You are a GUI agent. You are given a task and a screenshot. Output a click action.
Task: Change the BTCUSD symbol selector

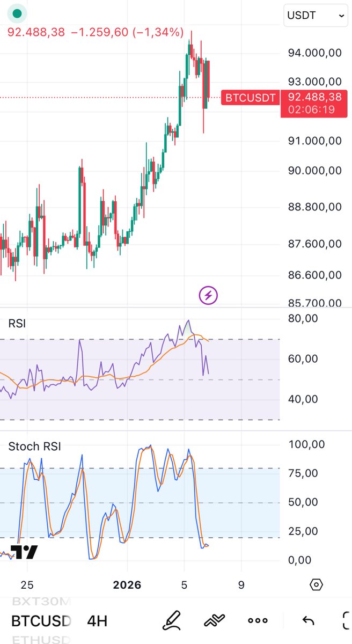(x=41, y=621)
